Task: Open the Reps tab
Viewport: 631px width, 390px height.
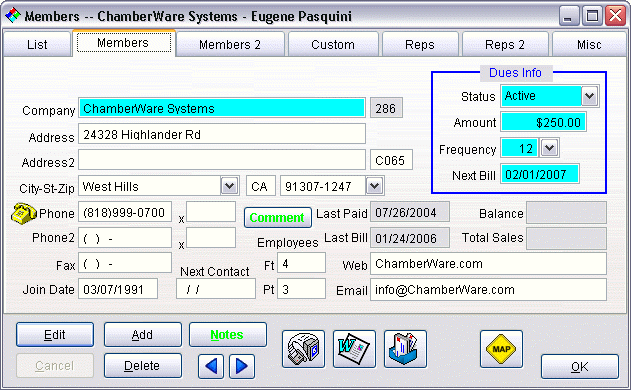Action: tap(420, 44)
